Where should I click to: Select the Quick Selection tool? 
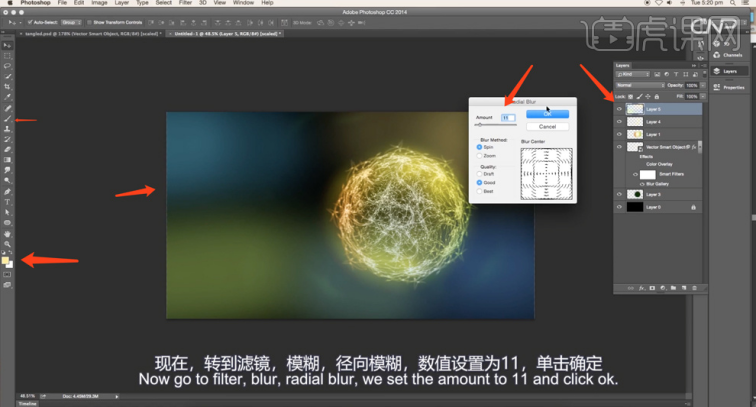click(x=7, y=77)
